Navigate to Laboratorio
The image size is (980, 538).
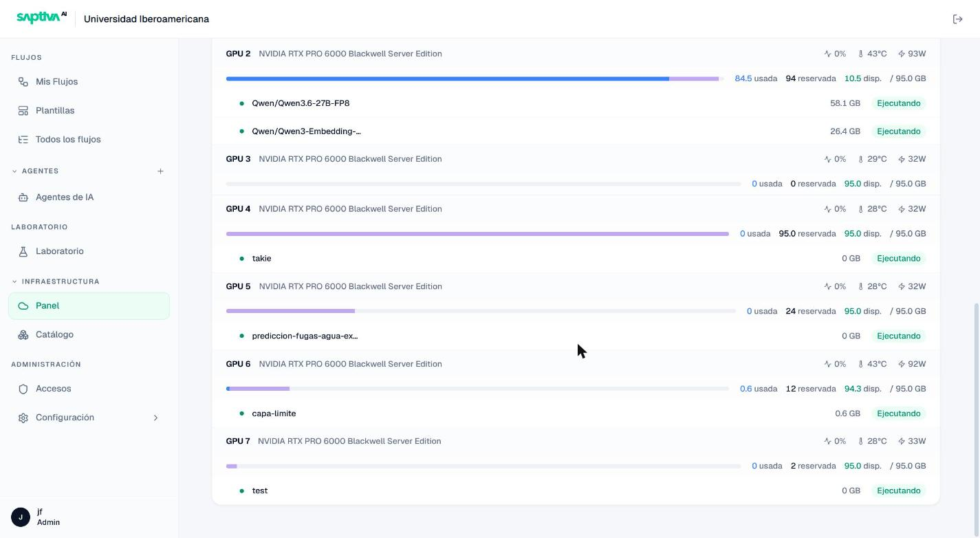pos(89,252)
